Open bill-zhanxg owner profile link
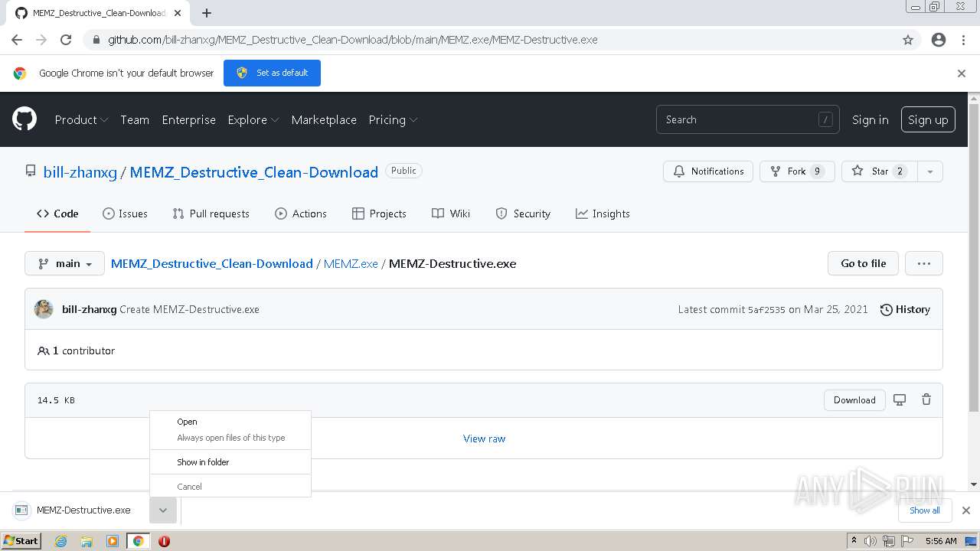 [x=80, y=172]
